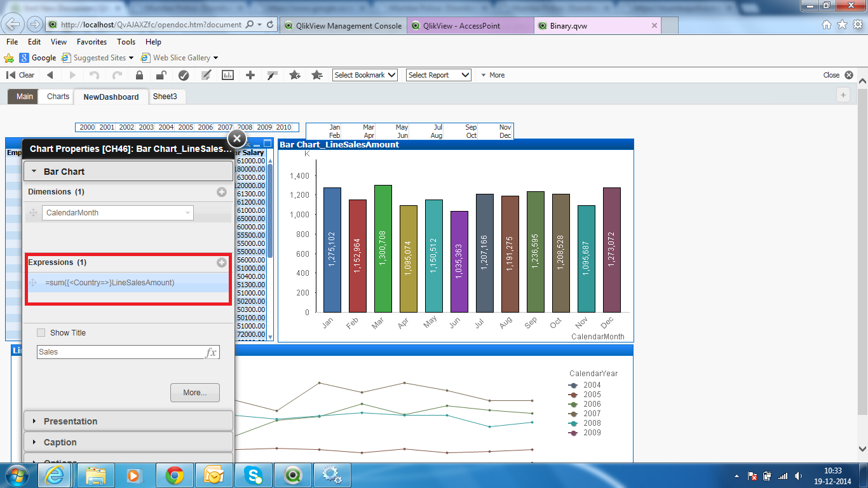
Task: Open the CalendarMonth dimension dropdown
Action: (x=118, y=213)
